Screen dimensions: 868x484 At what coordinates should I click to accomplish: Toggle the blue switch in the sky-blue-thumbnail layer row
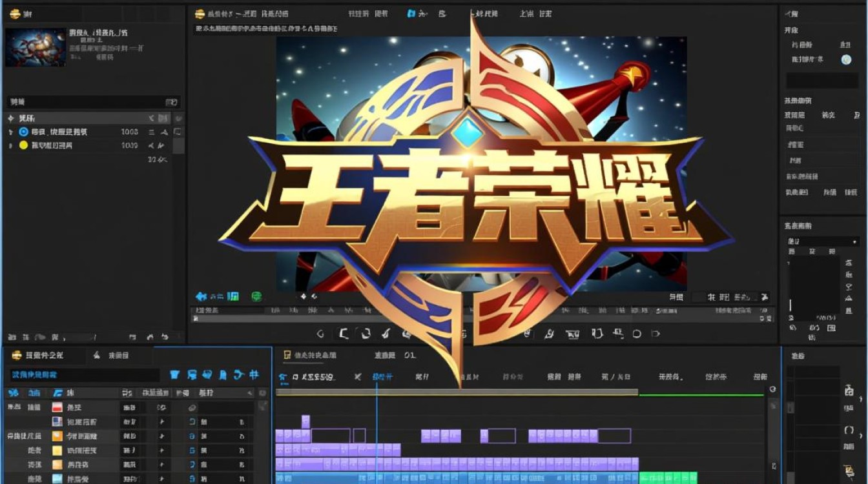[x=192, y=479]
